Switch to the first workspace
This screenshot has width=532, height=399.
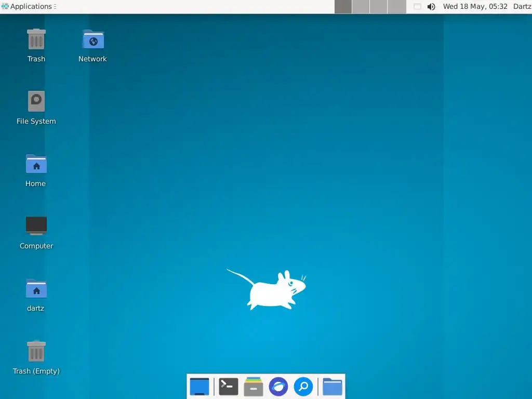[x=343, y=7]
